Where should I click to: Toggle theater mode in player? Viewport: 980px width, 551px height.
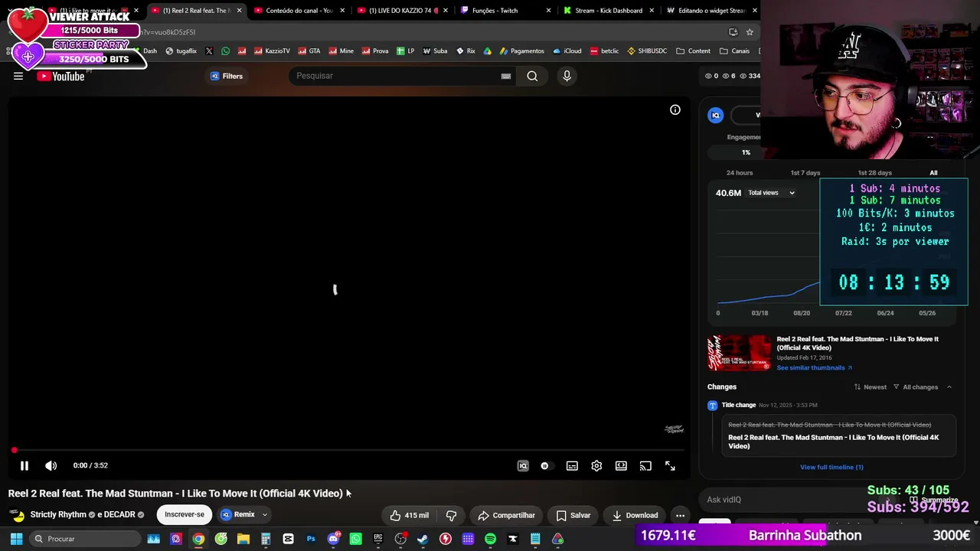point(621,465)
